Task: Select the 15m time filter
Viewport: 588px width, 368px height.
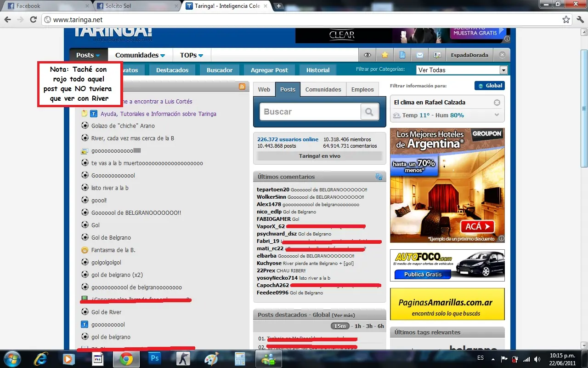Action: click(340, 326)
